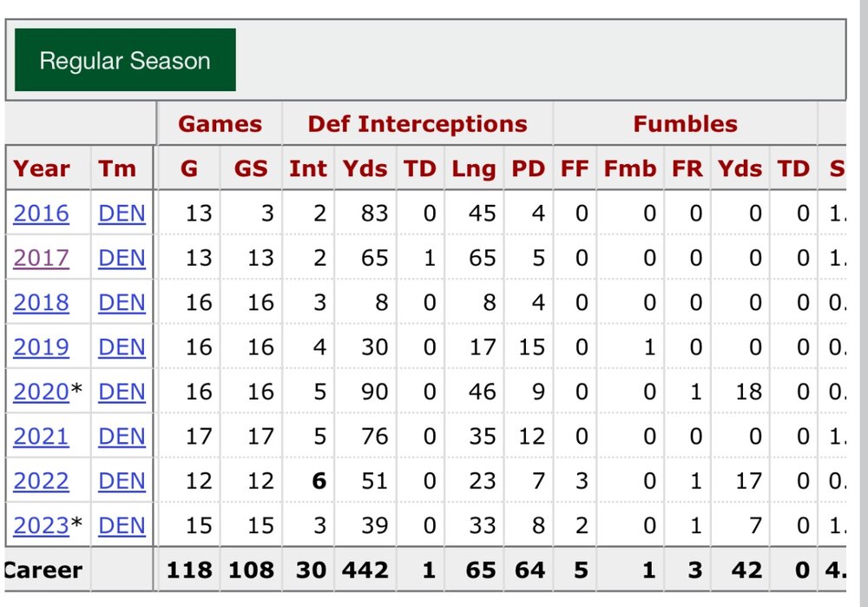Screen dimensions: 868x607
Task: Click the DEN team link for 2019
Action: click(x=122, y=347)
